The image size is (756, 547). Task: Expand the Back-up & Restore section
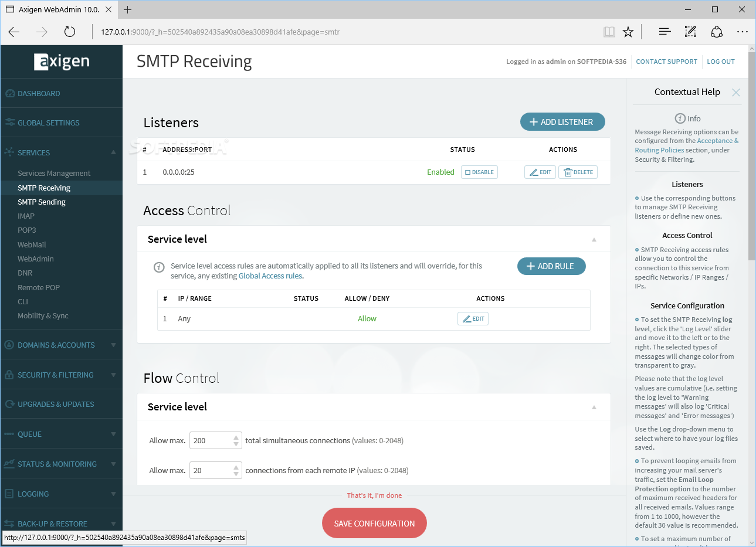click(113, 524)
